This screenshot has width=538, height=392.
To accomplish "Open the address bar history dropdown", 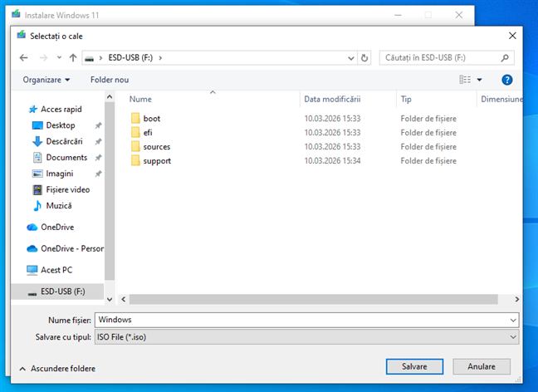I will pos(350,58).
